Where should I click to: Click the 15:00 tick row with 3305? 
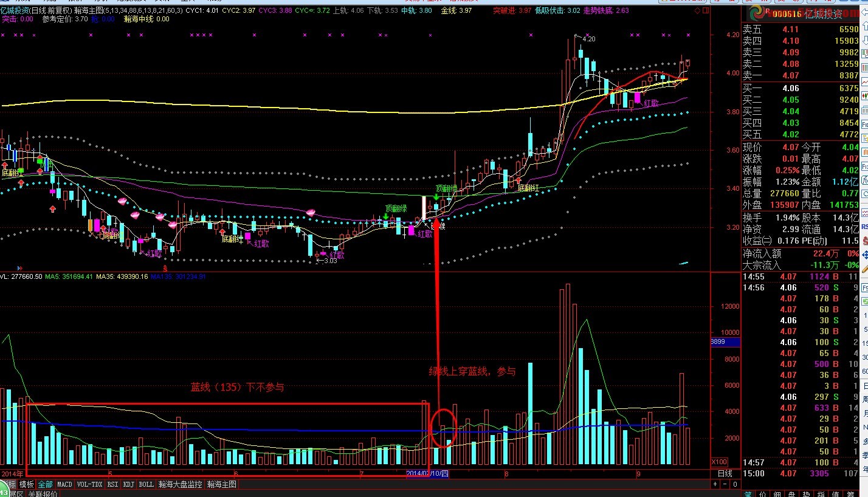click(x=801, y=473)
